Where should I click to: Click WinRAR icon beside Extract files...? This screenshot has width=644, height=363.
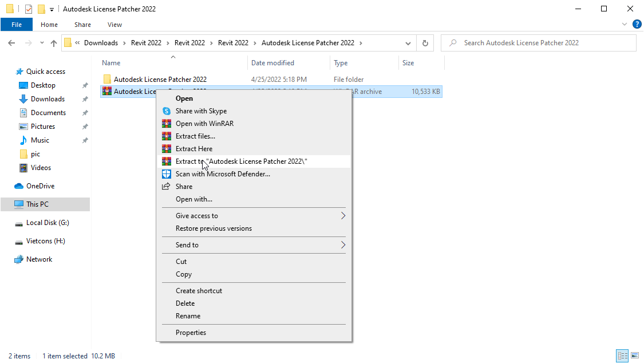167,136
